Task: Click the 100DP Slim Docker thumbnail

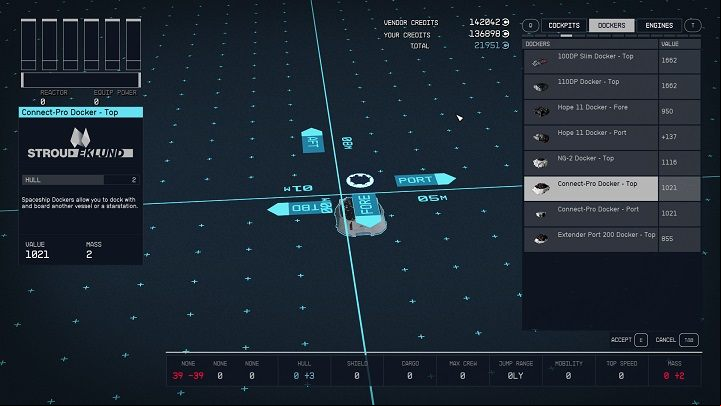Action: click(x=540, y=62)
